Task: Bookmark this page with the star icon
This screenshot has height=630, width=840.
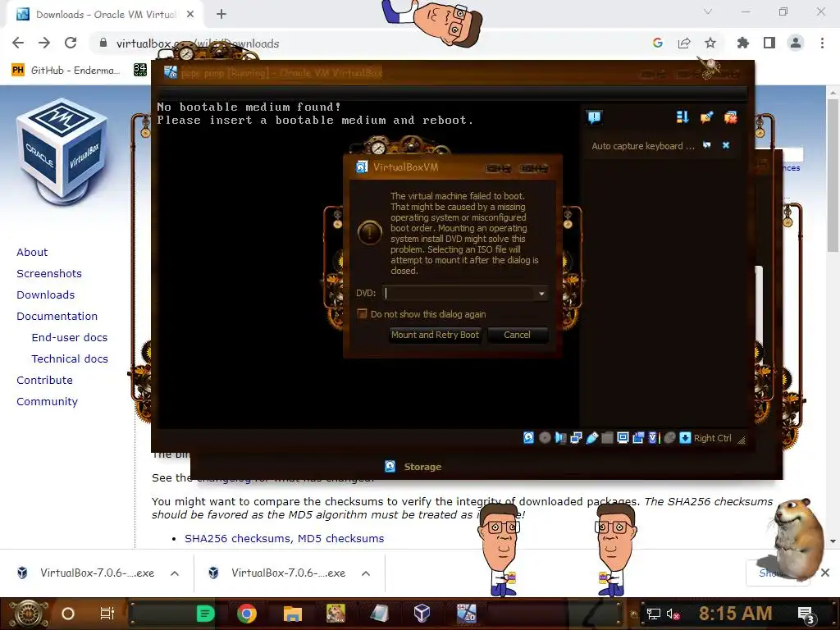Action: (x=710, y=43)
